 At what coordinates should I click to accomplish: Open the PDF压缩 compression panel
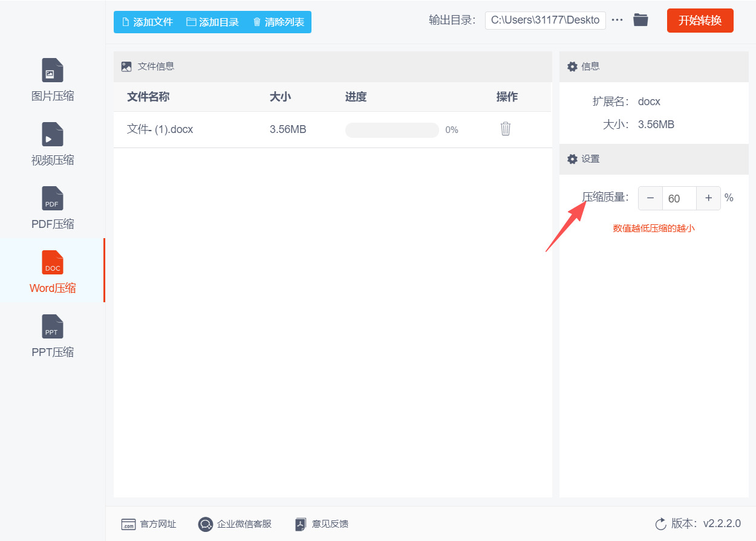(53, 209)
